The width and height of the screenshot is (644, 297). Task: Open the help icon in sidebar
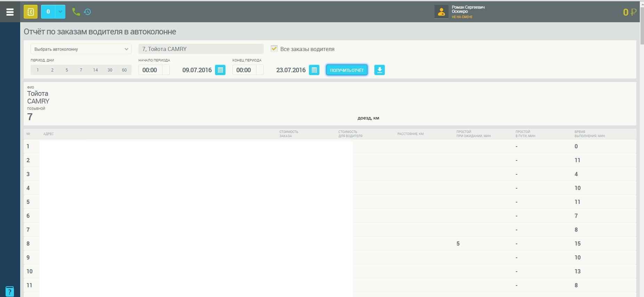(x=10, y=291)
